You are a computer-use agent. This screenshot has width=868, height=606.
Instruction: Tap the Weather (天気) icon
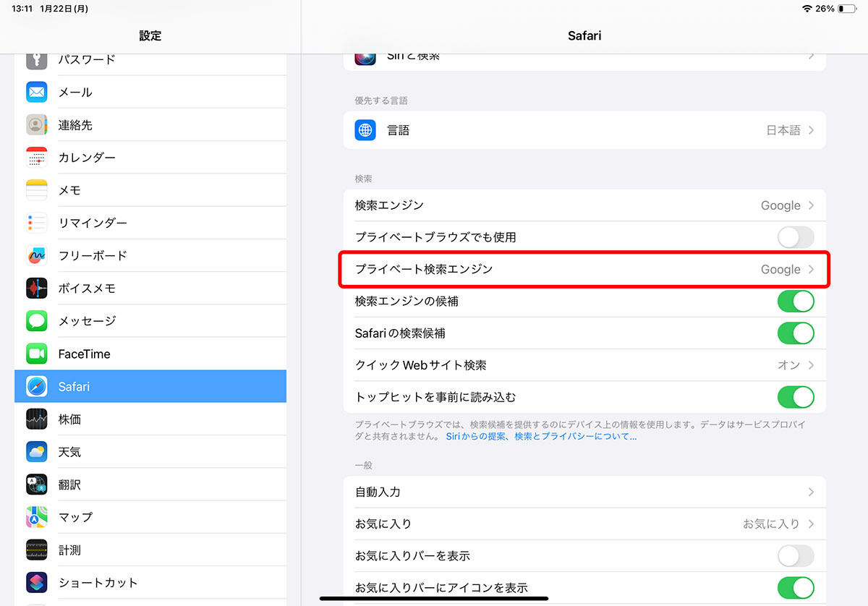(37, 452)
